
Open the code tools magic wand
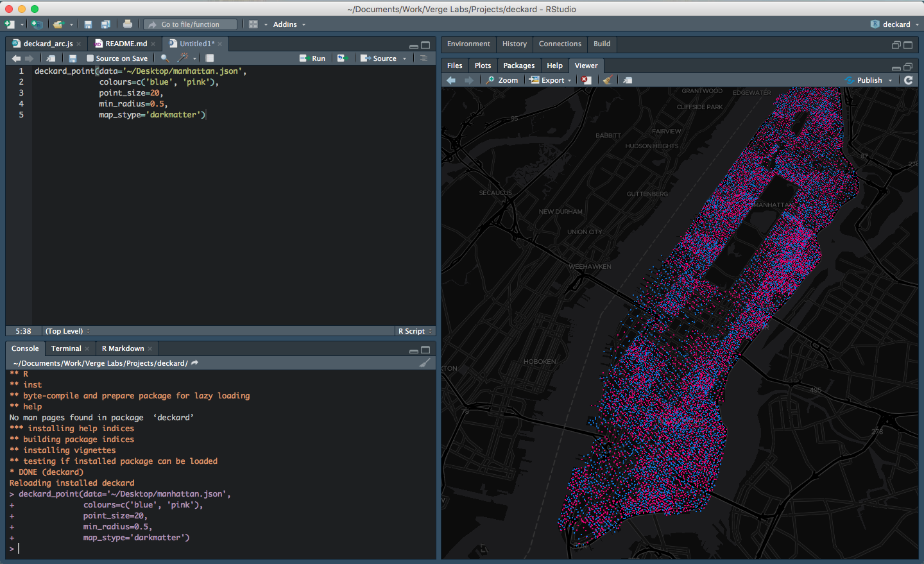[183, 58]
